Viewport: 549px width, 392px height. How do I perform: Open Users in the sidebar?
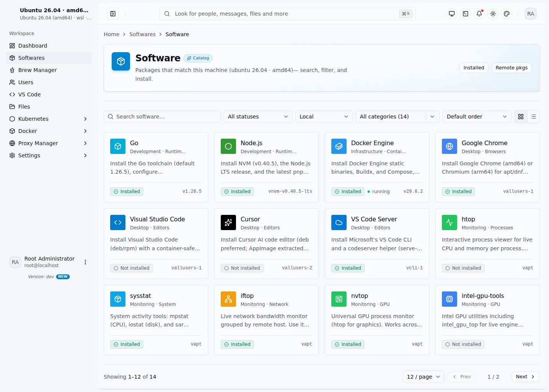[x=49, y=82]
